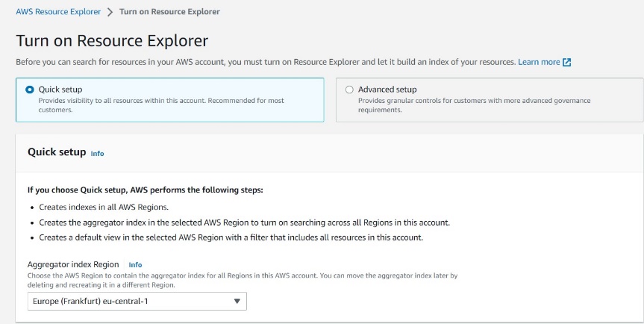The width and height of the screenshot is (644, 324).
Task: Click the Advanced setup card description text
Action: (x=474, y=105)
